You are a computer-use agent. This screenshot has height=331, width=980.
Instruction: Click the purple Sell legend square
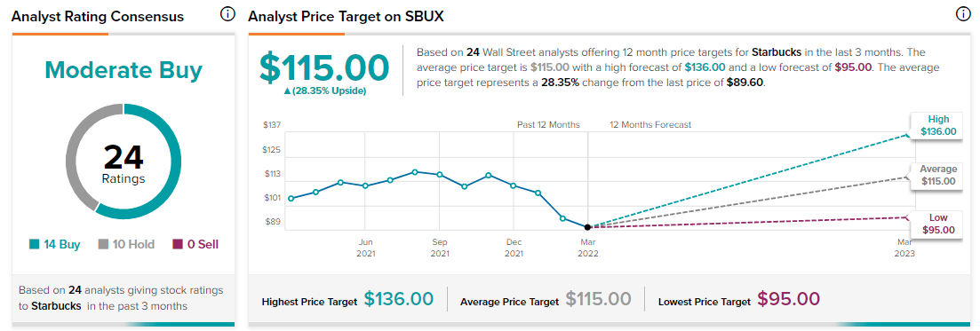(178, 244)
